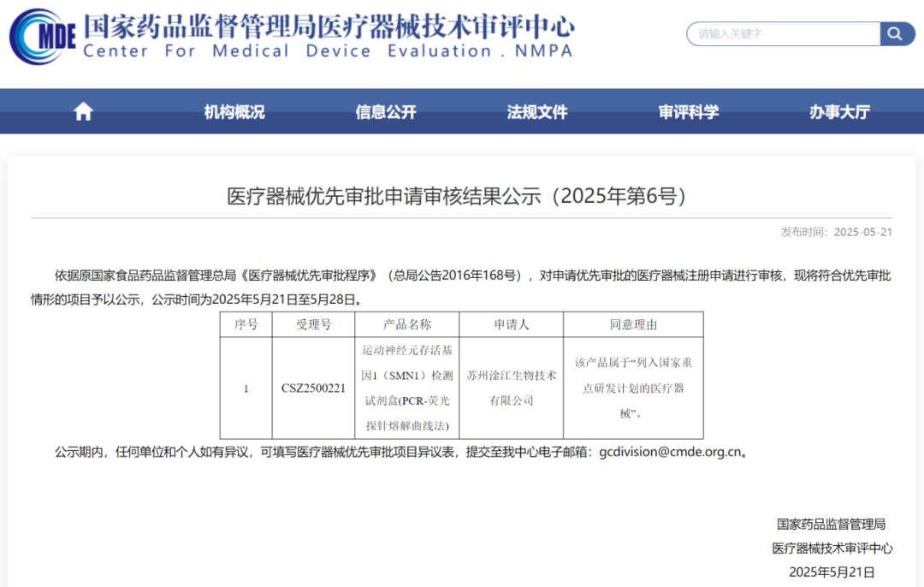The height and width of the screenshot is (587, 924).
Task: Open the 审评科学 menu
Action: (688, 112)
